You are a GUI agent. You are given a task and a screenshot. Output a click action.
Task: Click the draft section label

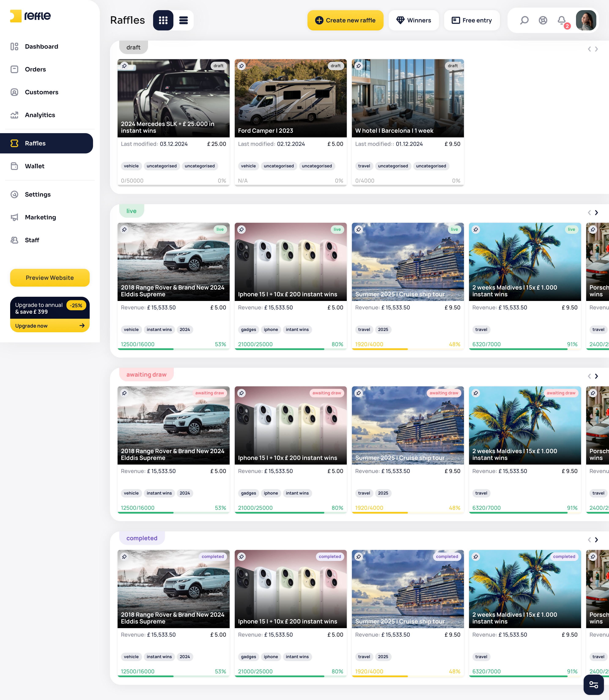click(133, 48)
